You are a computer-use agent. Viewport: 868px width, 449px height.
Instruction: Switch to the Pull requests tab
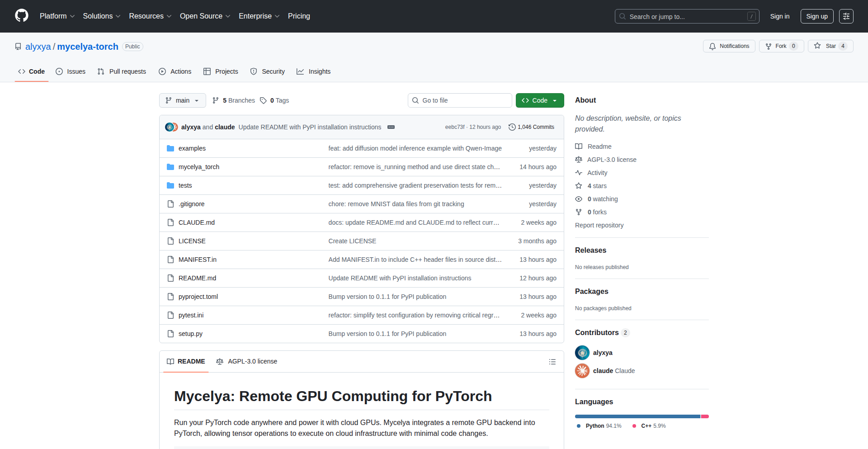pyautogui.click(x=122, y=71)
